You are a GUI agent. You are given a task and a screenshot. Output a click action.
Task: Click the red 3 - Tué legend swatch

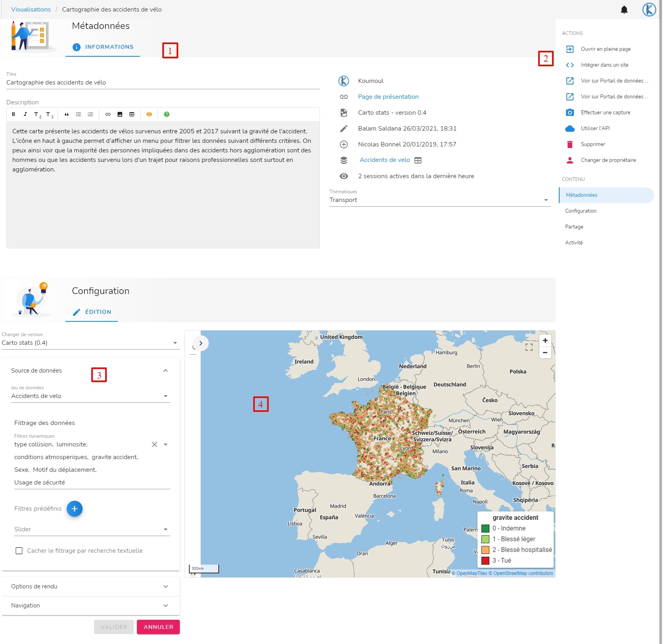(485, 561)
